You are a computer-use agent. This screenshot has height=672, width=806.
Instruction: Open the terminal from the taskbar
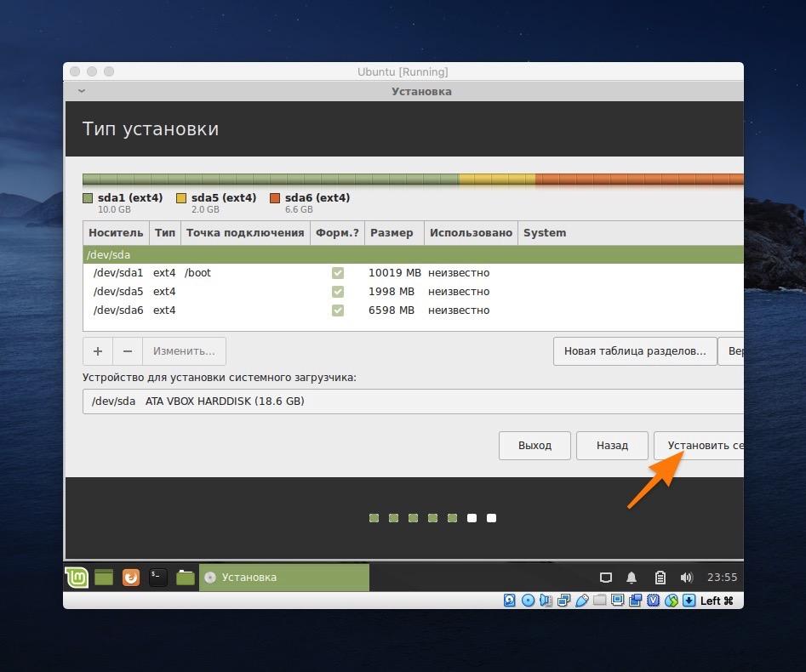[157, 578]
